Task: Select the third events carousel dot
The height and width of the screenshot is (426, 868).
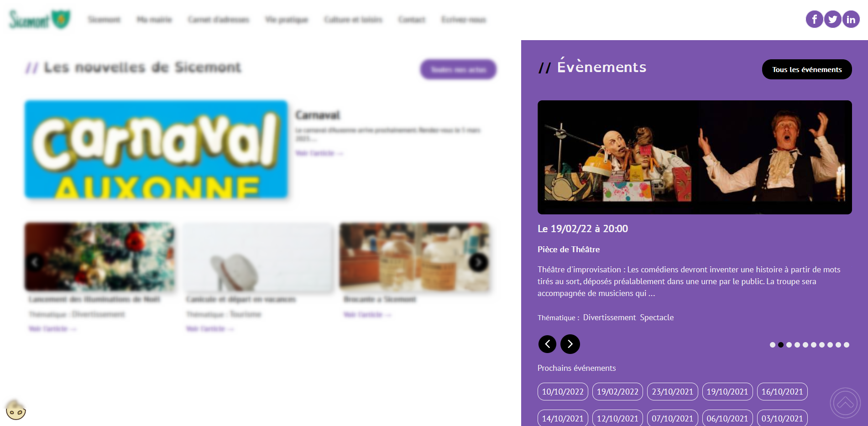Action: coord(789,345)
